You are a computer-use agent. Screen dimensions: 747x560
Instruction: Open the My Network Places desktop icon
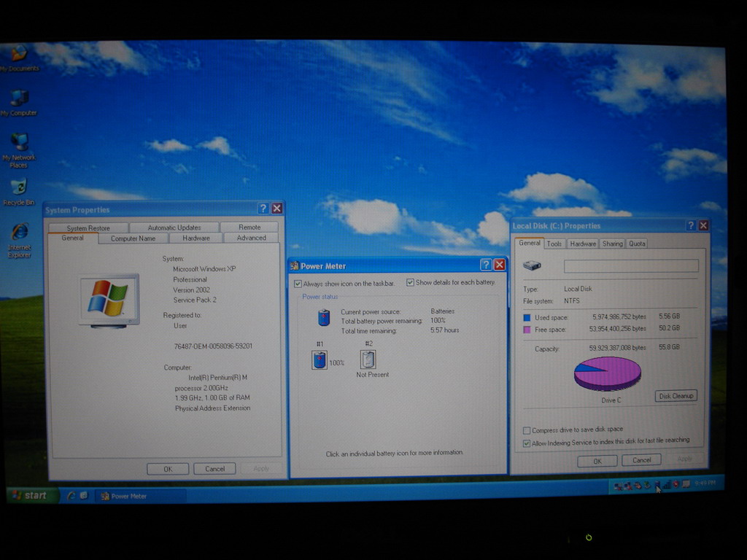coord(18,150)
